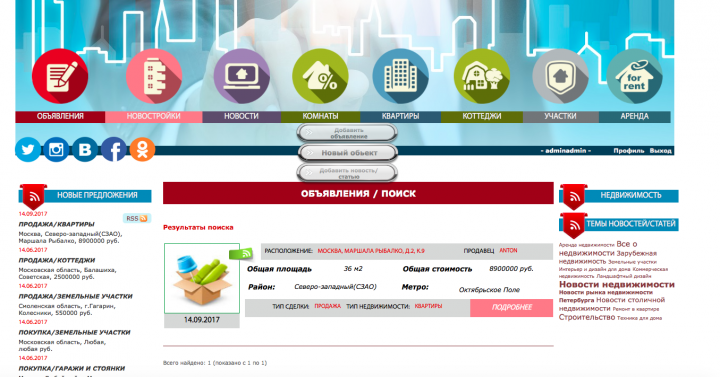The height and width of the screenshot is (377, 720).
Task: Open the red Объявления notepad icon
Action: click(60, 76)
